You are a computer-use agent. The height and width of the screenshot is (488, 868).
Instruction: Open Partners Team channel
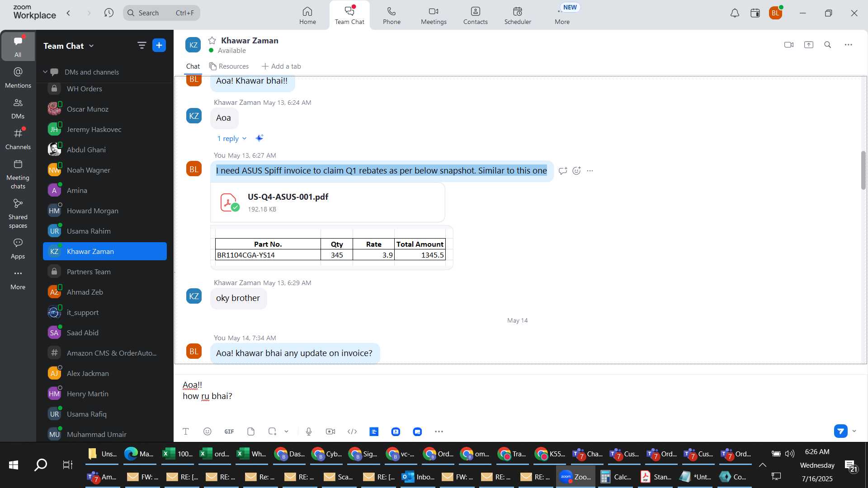pyautogui.click(x=105, y=272)
